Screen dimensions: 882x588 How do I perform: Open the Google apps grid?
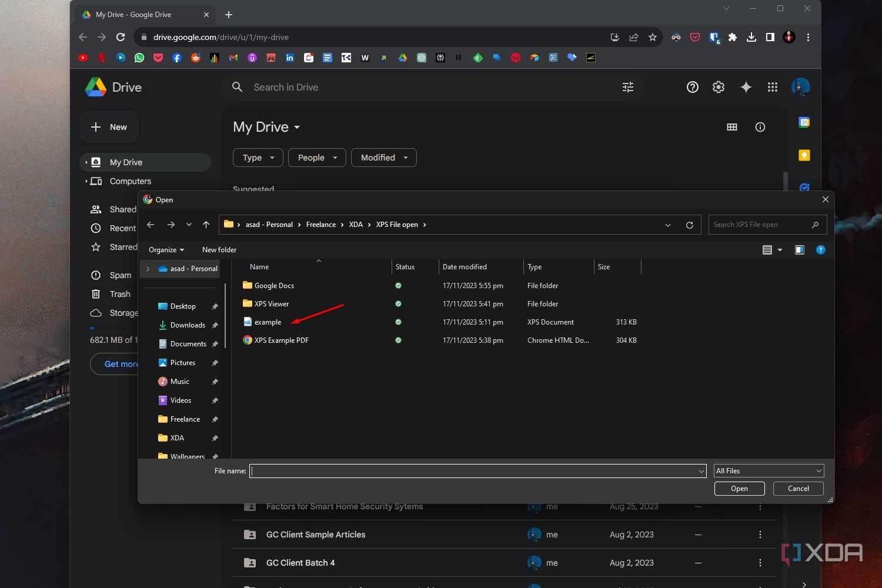[773, 87]
